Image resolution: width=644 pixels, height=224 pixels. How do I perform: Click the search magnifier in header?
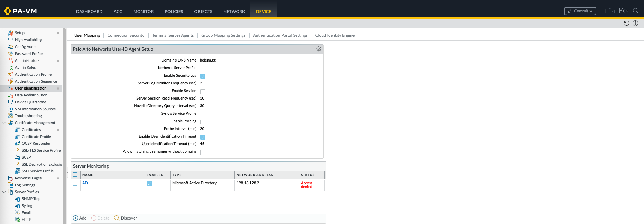635,11
